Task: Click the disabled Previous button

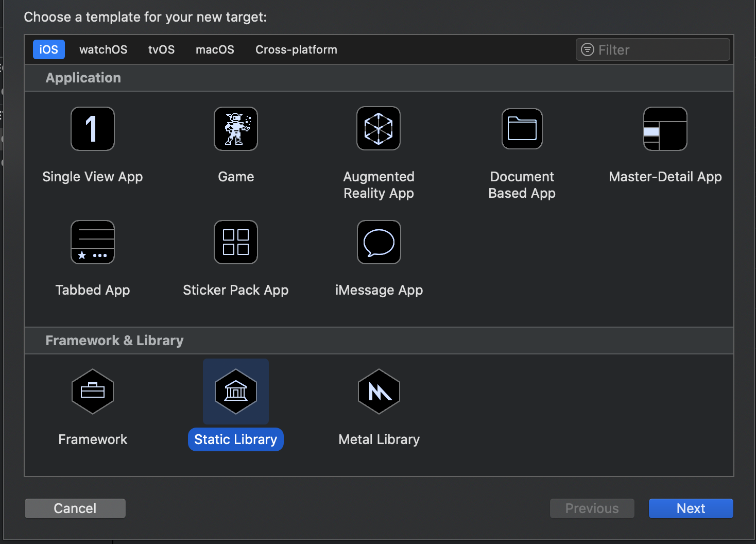Action: pyautogui.click(x=592, y=508)
